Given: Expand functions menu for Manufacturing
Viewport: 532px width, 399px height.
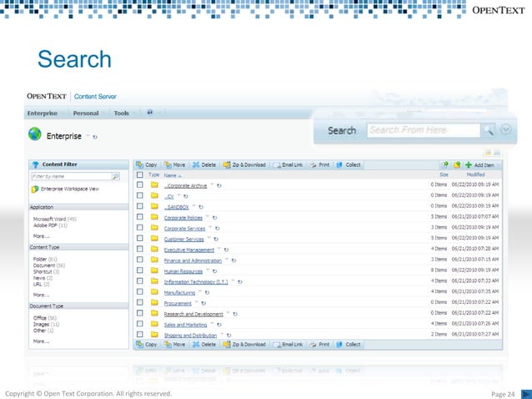Looking at the screenshot, I should pyautogui.click(x=200, y=291).
